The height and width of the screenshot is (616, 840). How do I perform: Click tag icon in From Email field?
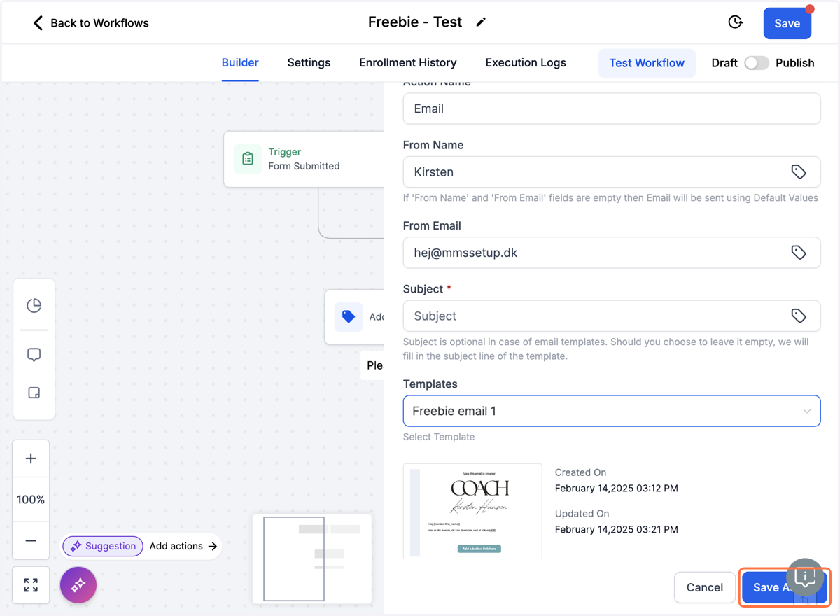(799, 253)
